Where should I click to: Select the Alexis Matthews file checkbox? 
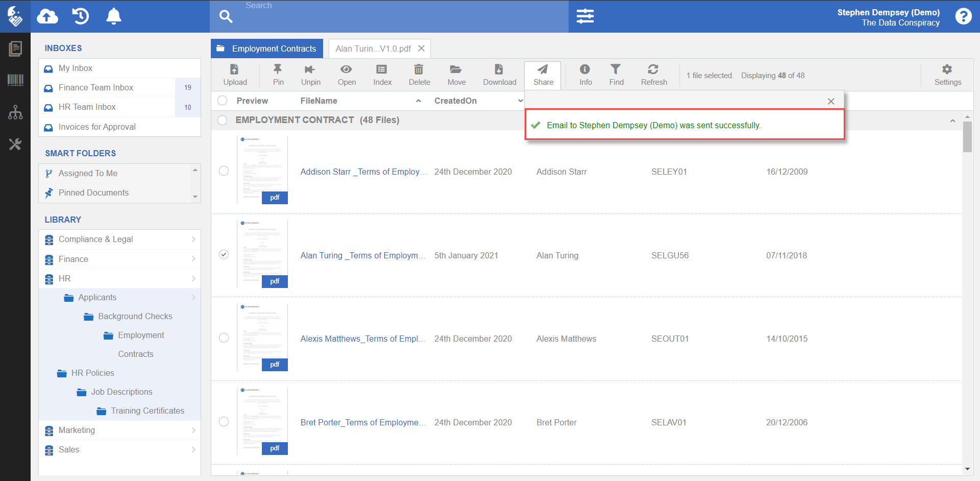[x=224, y=338]
